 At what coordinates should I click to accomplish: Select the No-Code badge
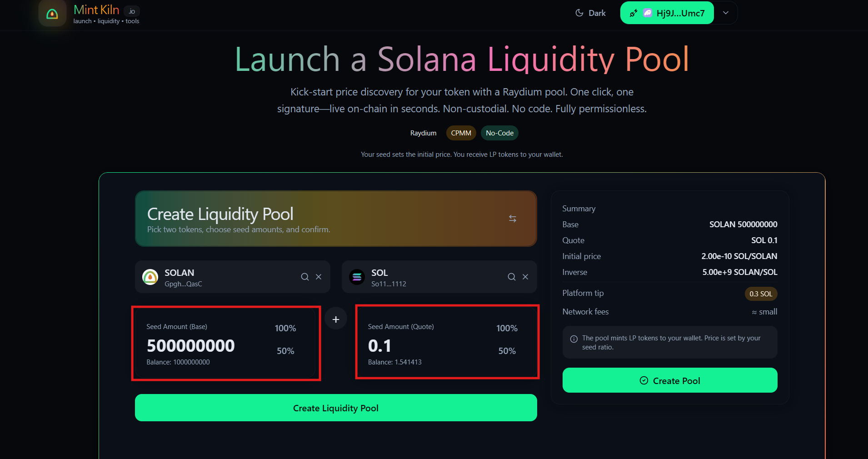[499, 133]
